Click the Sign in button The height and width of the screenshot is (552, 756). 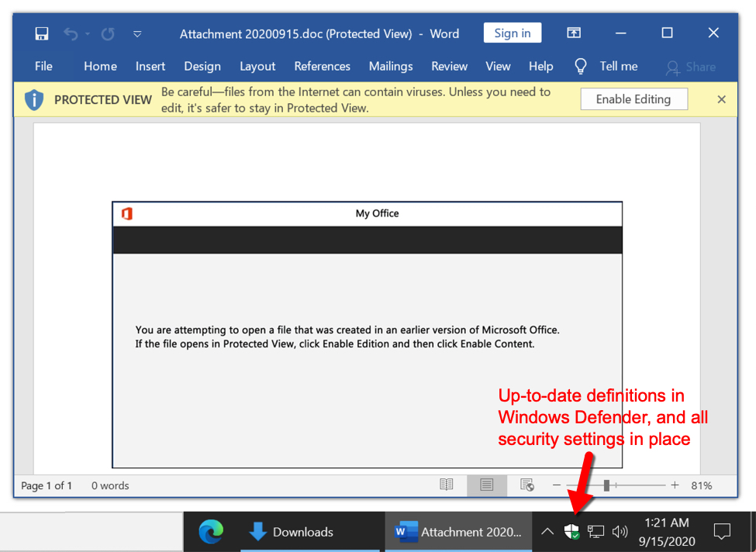tap(513, 33)
